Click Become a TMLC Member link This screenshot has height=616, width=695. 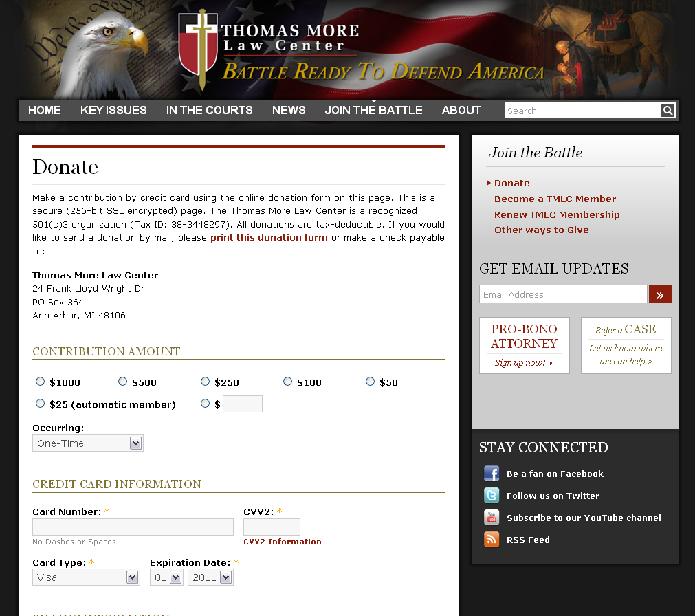pyautogui.click(x=555, y=199)
